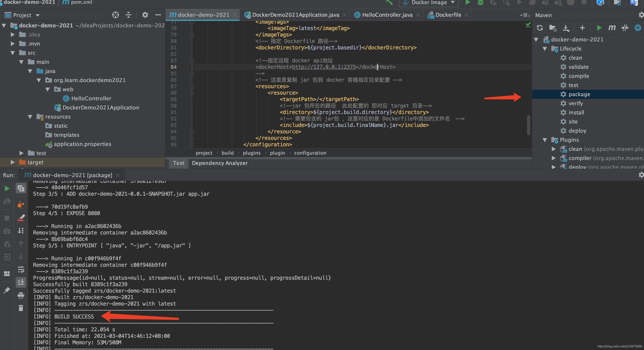The image size is (644, 350).
Task: Collapse the resources folder in Project tree
Action: click(x=30, y=117)
